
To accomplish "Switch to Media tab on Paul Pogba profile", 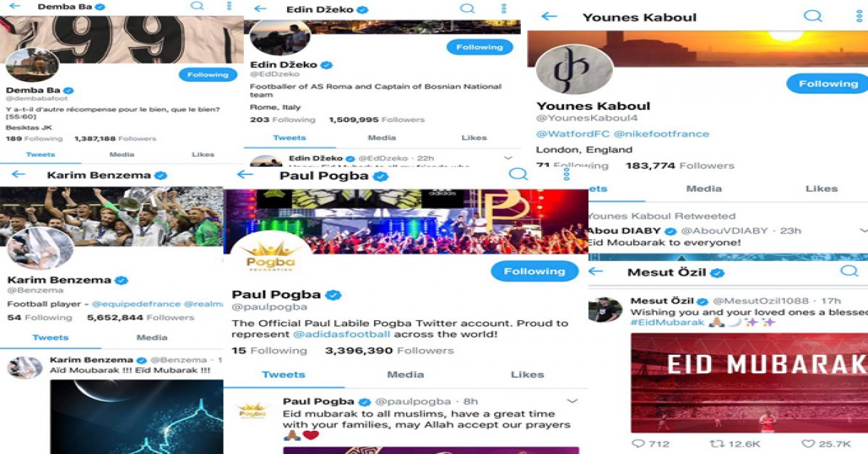I will click(405, 374).
